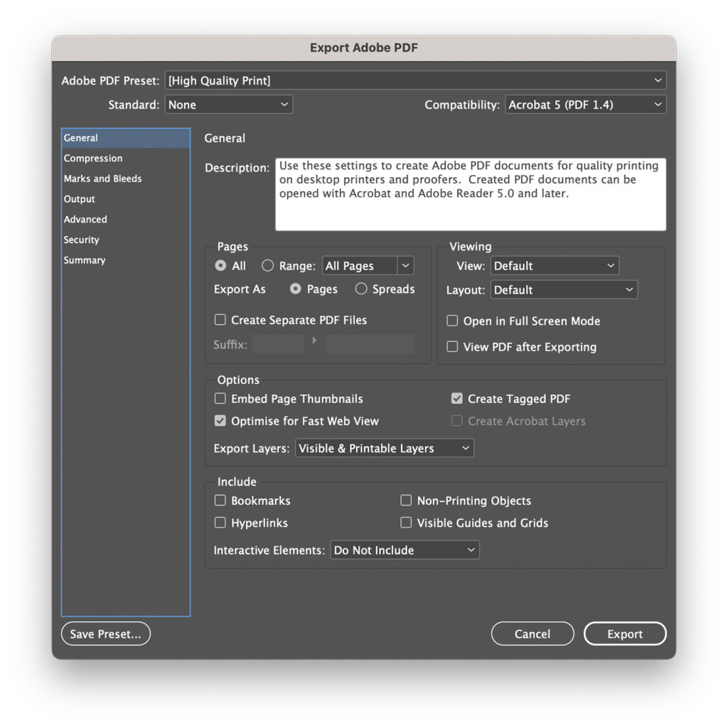728x728 pixels.
Task: Open the Export Layers dropdown
Action: click(384, 448)
